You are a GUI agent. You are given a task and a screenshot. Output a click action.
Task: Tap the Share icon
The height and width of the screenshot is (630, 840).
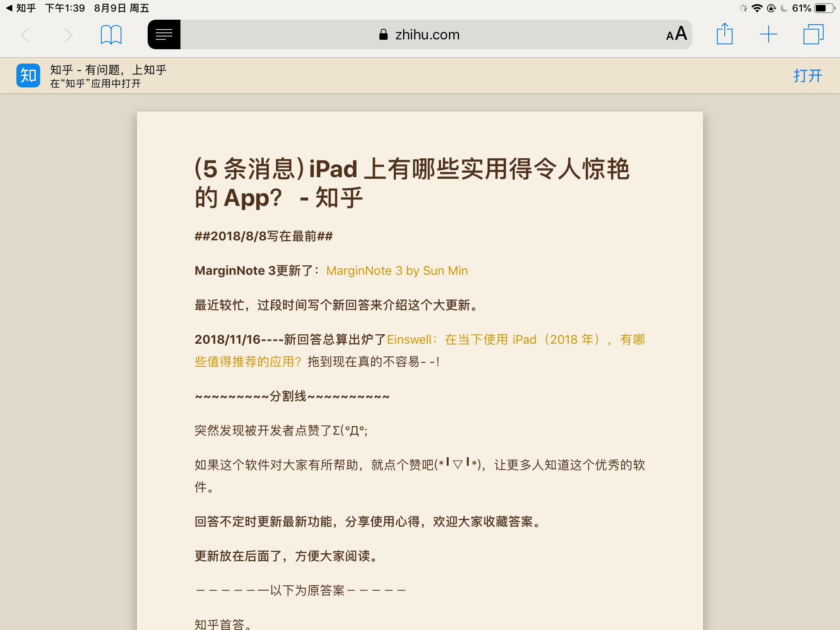pyautogui.click(x=725, y=34)
